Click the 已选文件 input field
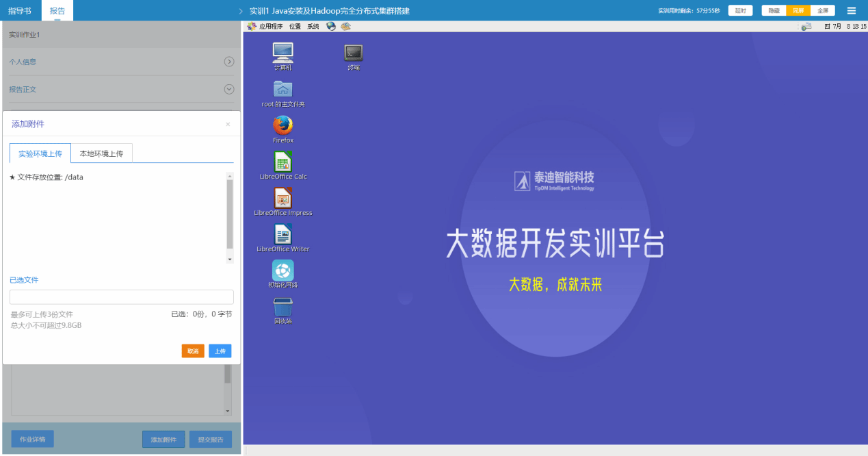 (122, 296)
